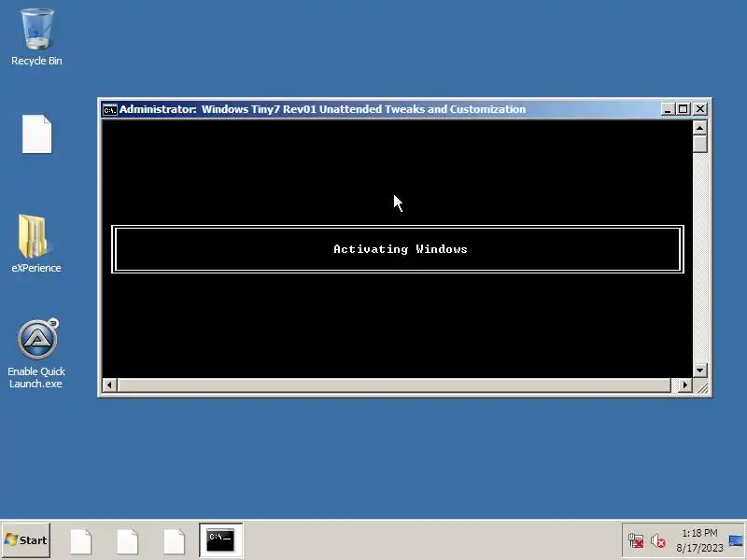747x560 pixels.
Task: Click the console vertical scroll down arrow
Action: (x=699, y=370)
